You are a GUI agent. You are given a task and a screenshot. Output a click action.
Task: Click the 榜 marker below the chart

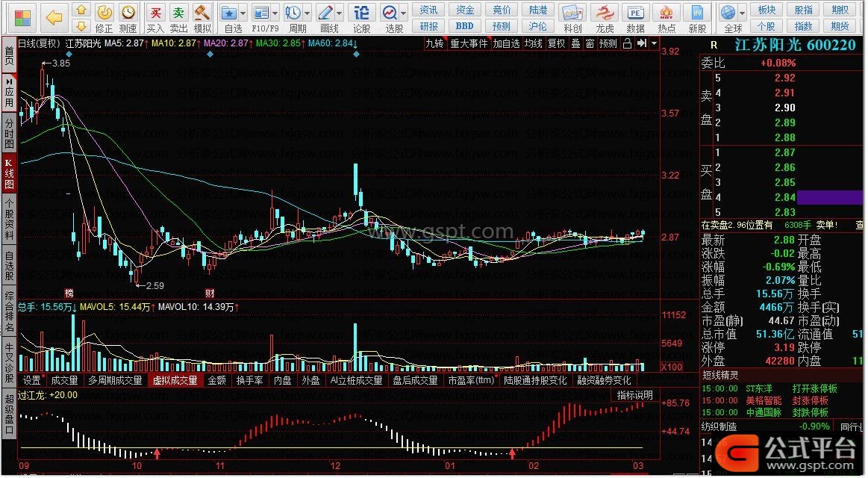[69, 293]
